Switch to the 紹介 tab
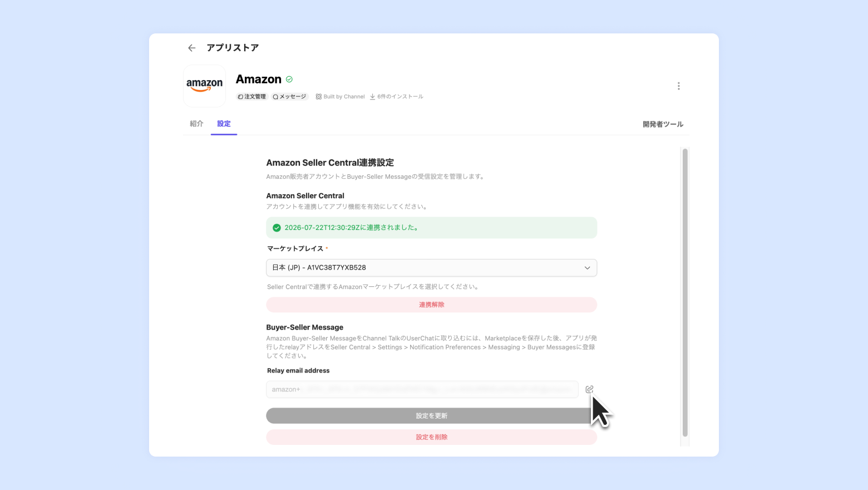Image resolution: width=868 pixels, height=490 pixels. (x=196, y=124)
